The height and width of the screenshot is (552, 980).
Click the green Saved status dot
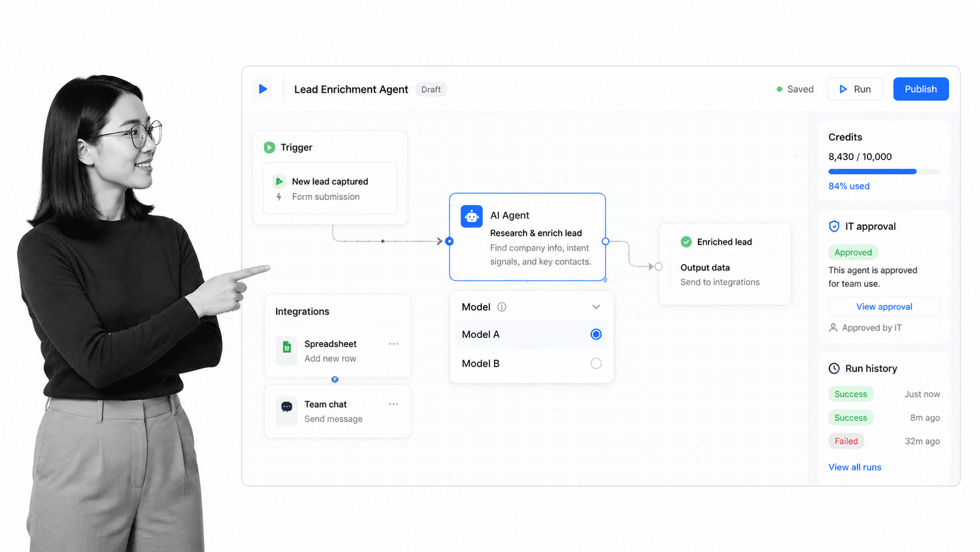(x=780, y=89)
